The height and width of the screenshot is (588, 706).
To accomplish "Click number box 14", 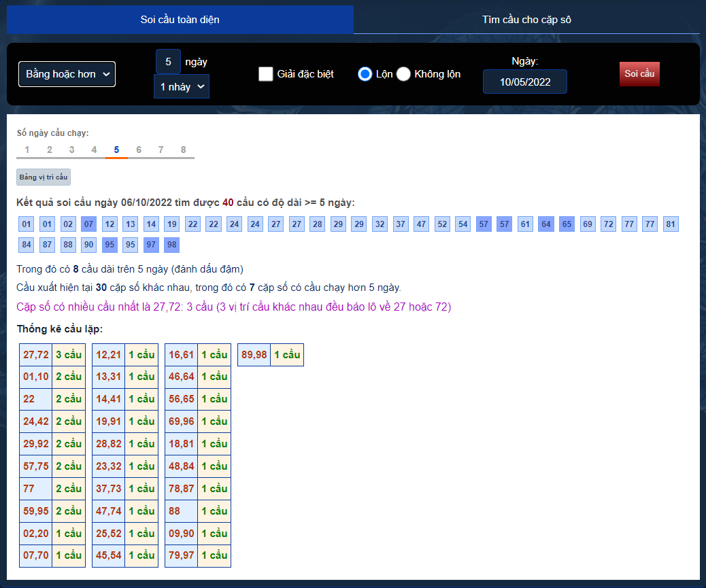I will (x=151, y=224).
